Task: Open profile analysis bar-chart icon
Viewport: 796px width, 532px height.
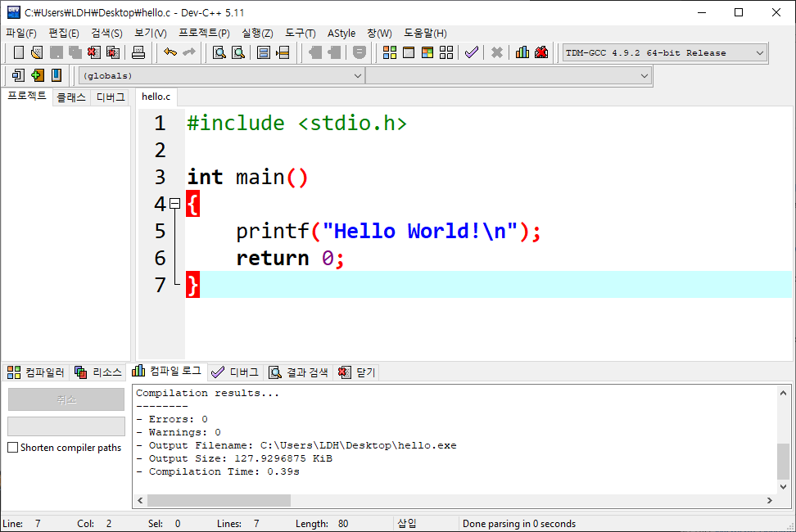Action: pyautogui.click(x=522, y=52)
